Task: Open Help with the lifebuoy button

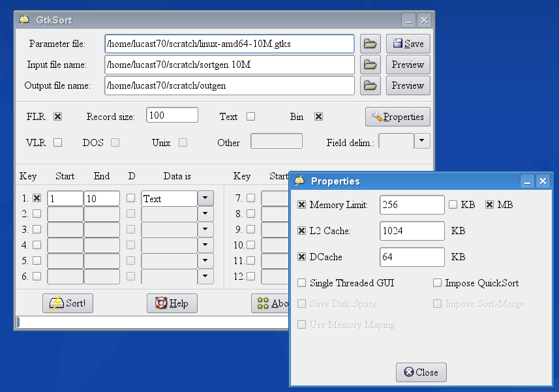Action: [x=172, y=303]
